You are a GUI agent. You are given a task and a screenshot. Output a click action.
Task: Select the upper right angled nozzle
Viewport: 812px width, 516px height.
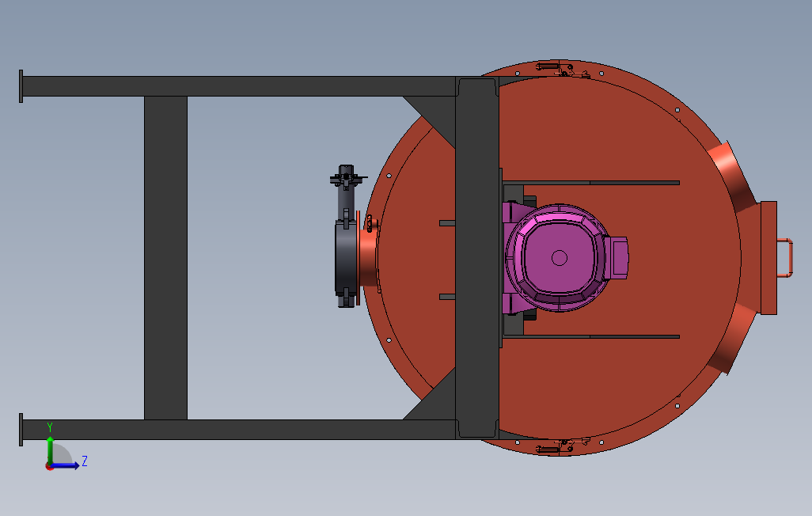tap(733, 175)
